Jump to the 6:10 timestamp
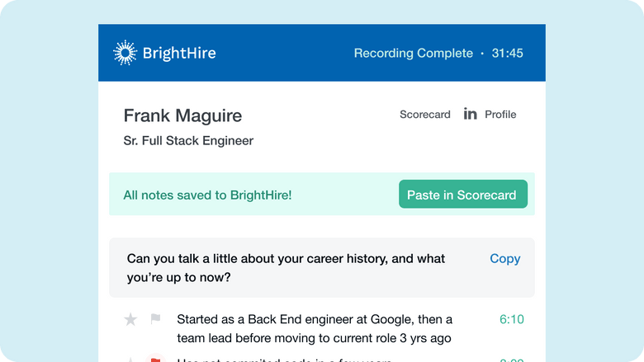This screenshot has height=362, width=644. click(511, 319)
